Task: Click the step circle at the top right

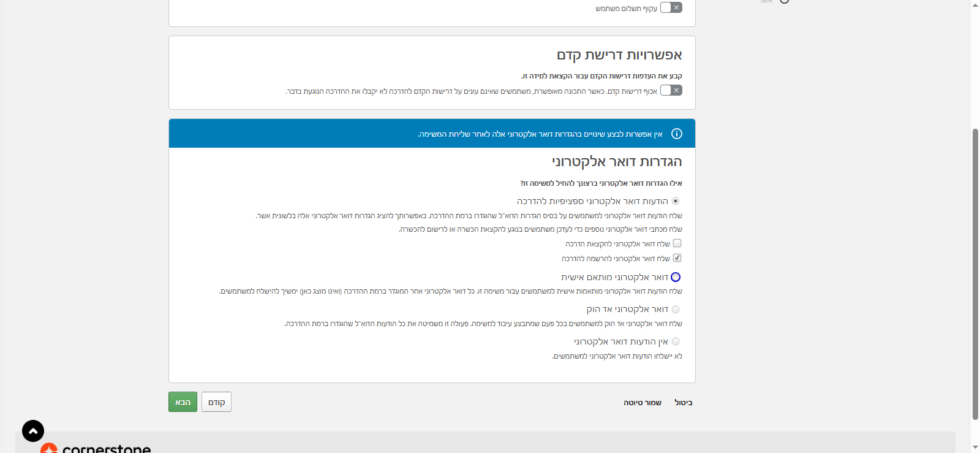Action: coord(784,1)
